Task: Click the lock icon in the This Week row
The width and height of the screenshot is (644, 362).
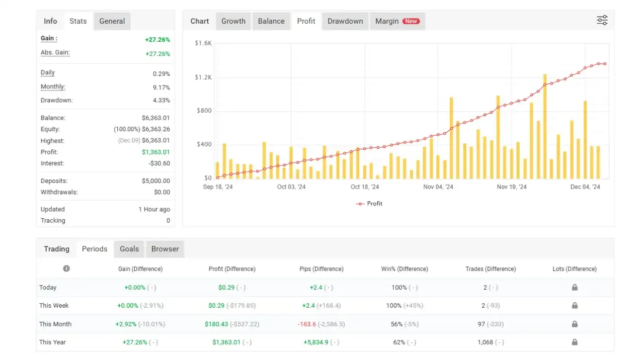Action: (x=574, y=305)
